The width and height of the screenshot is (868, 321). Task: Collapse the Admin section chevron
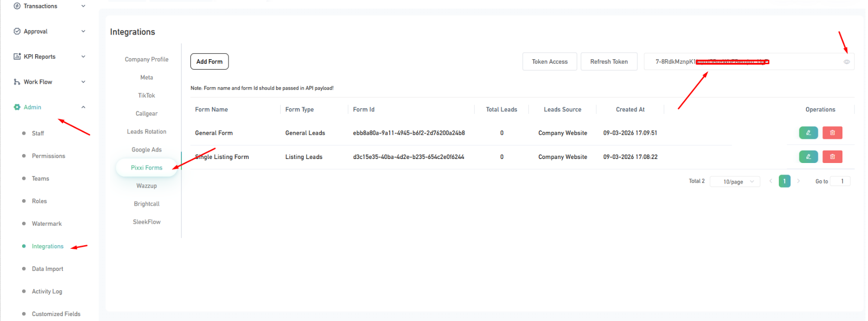(x=83, y=107)
